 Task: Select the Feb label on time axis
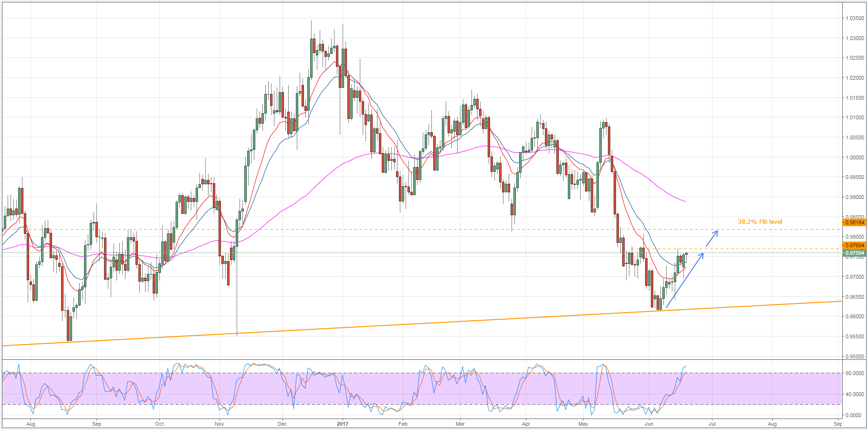tap(403, 424)
